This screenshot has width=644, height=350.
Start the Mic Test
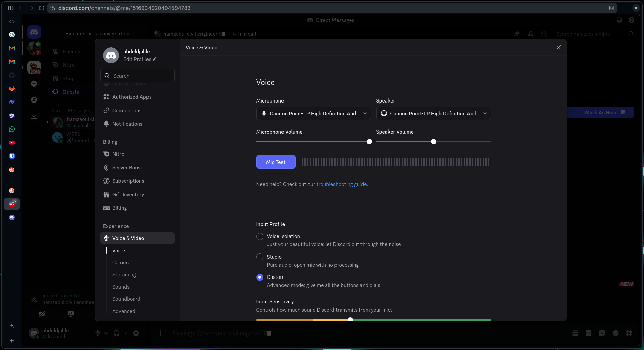click(x=276, y=162)
